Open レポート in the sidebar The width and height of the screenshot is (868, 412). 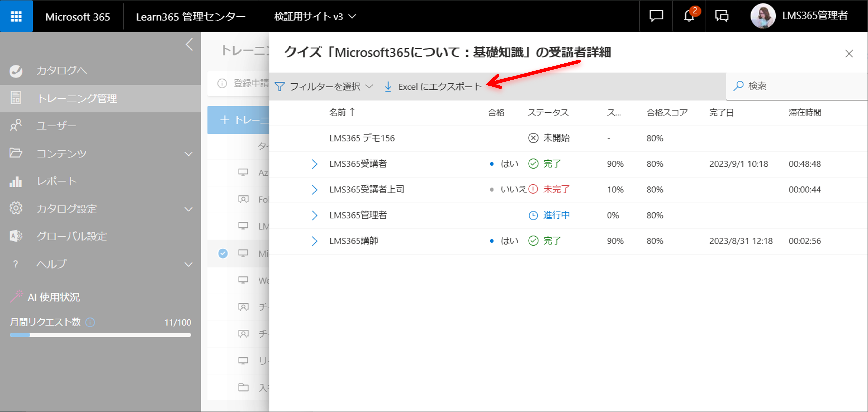57,181
